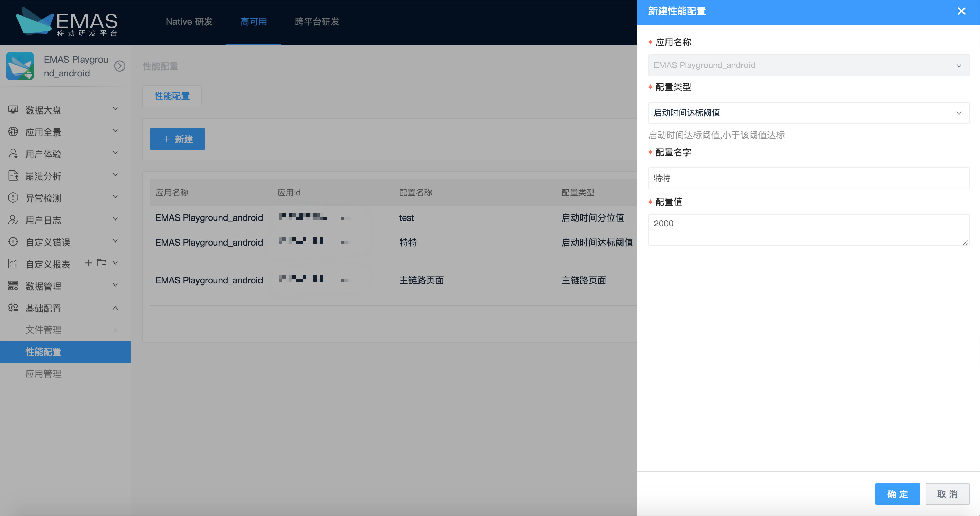Click the 应用Id column header
Image resolution: width=980 pixels, height=516 pixels.
coord(289,192)
